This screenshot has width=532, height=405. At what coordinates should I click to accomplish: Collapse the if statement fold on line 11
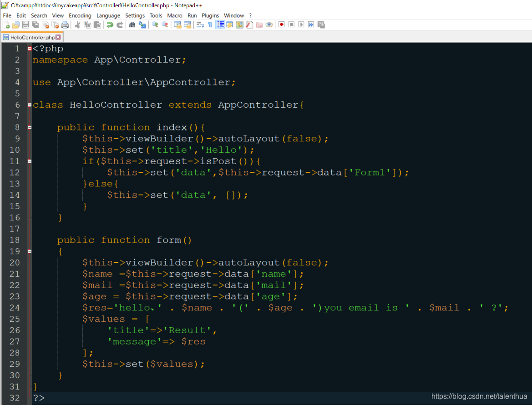pyautogui.click(x=30, y=161)
